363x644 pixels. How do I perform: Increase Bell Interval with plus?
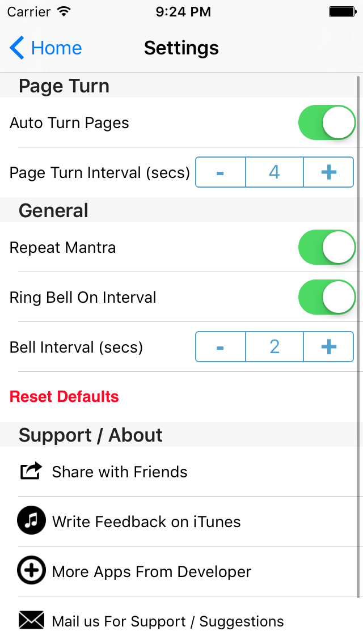[329, 347]
